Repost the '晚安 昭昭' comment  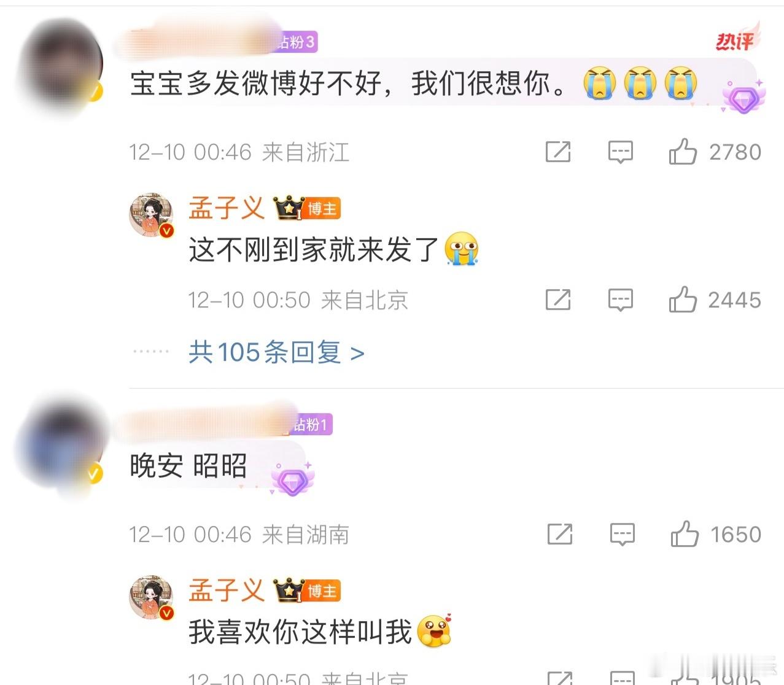[x=560, y=534]
